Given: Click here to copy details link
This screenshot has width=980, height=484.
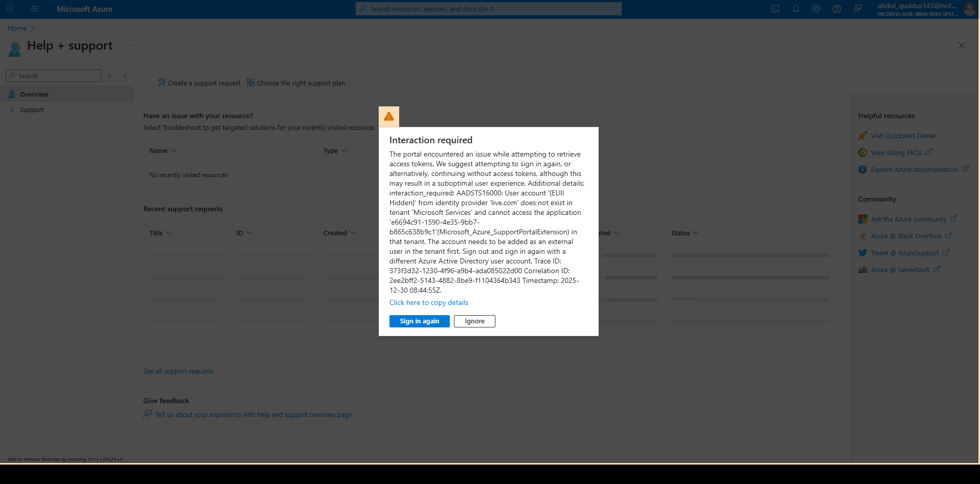Looking at the screenshot, I should pyautogui.click(x=429, y=302).
